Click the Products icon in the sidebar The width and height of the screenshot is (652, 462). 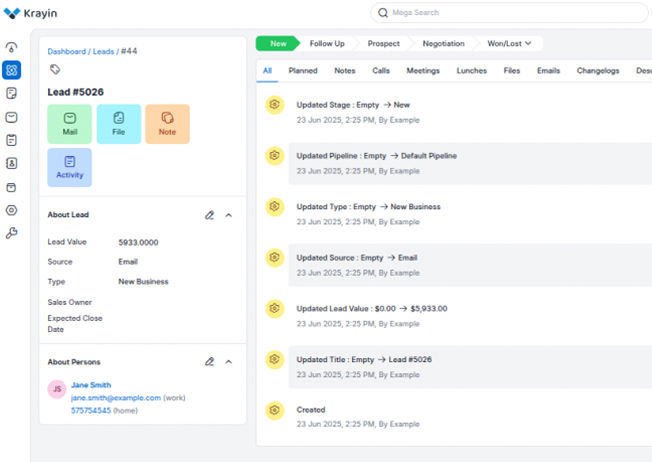tap(11, 187)
